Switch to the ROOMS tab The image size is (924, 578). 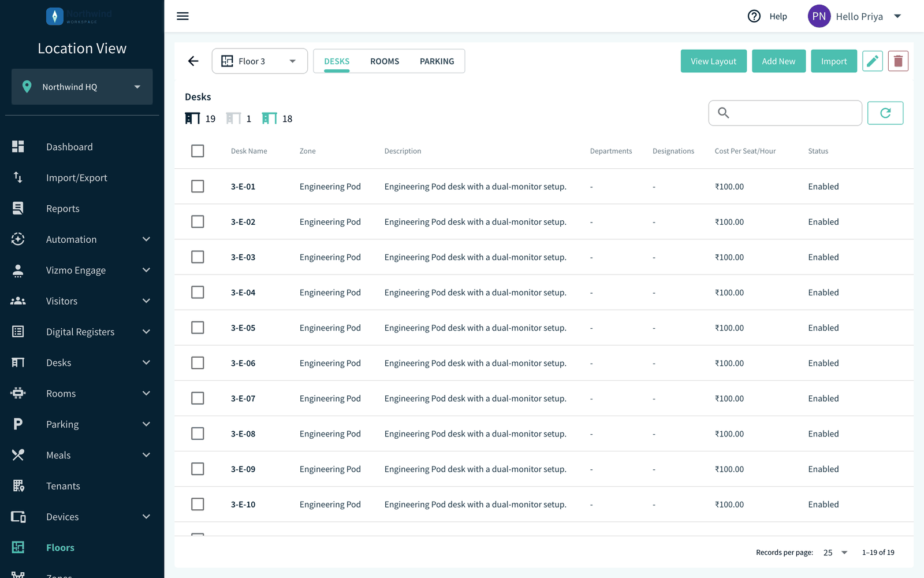point(385,61)
